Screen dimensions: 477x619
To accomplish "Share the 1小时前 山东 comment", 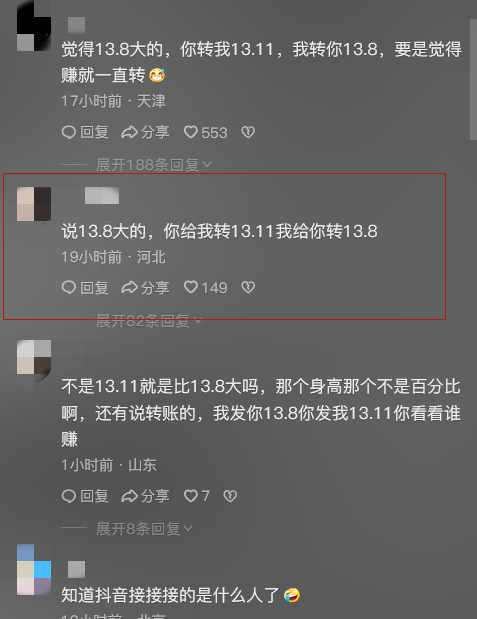I will tap(145, 496).
